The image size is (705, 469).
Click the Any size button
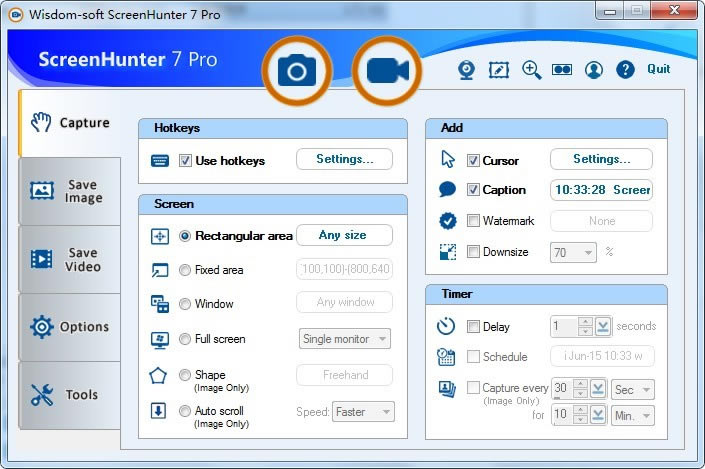click(x=344, y=235)
